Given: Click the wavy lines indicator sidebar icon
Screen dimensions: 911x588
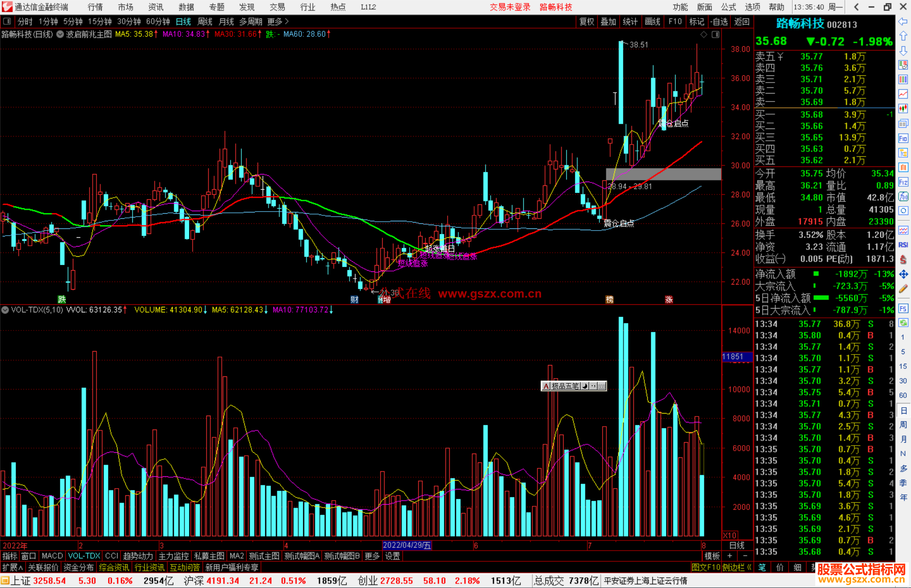Looking at the screenshot, I should point(903,230).
